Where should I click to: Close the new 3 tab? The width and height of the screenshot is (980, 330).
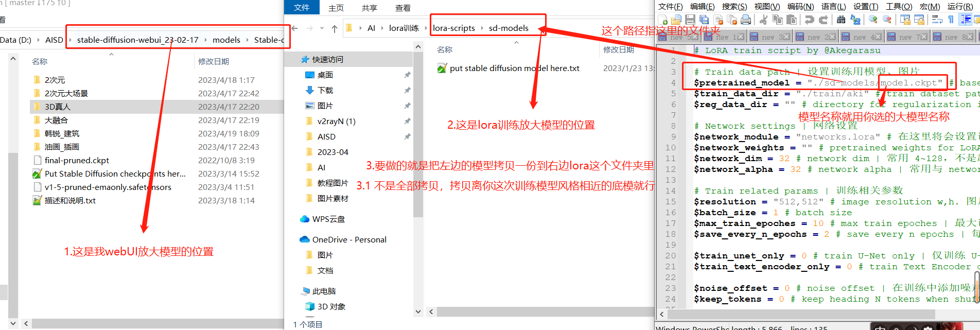click(787, 37)
